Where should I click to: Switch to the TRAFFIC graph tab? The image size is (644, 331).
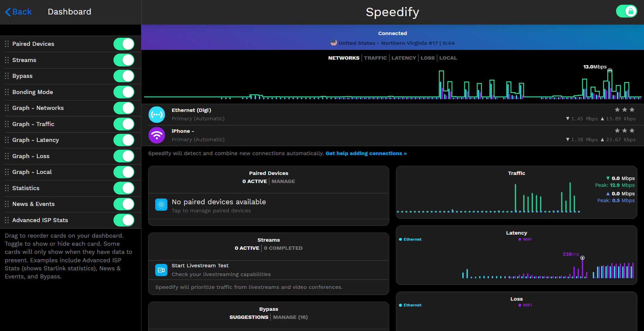click(x=375, y=58)
